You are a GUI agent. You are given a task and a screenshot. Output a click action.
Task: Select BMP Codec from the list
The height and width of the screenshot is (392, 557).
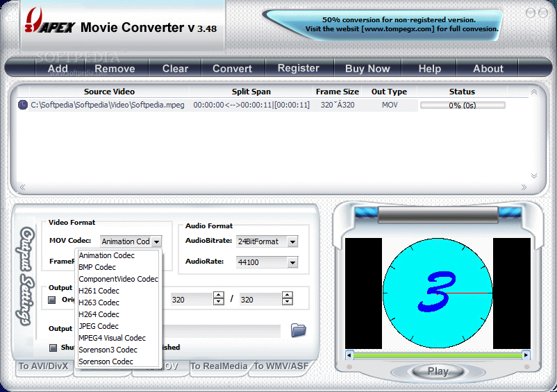coord(118,267)
